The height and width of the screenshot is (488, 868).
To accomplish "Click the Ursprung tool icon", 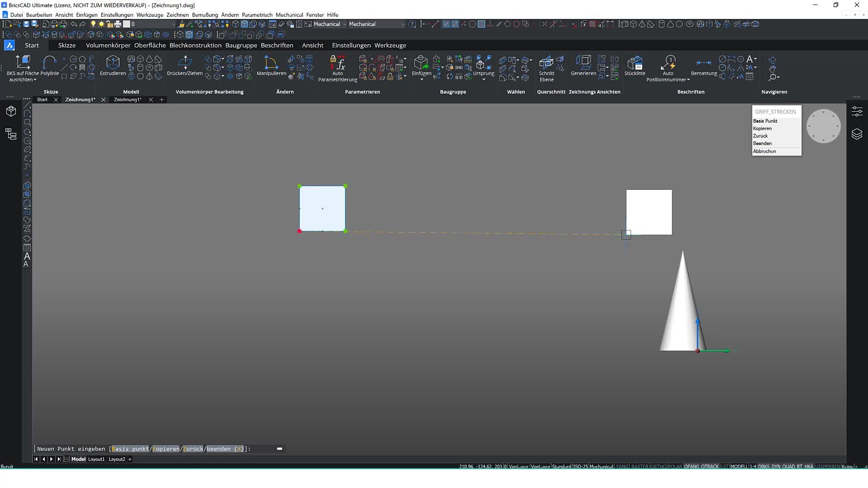I will click(x=483, y=62).
